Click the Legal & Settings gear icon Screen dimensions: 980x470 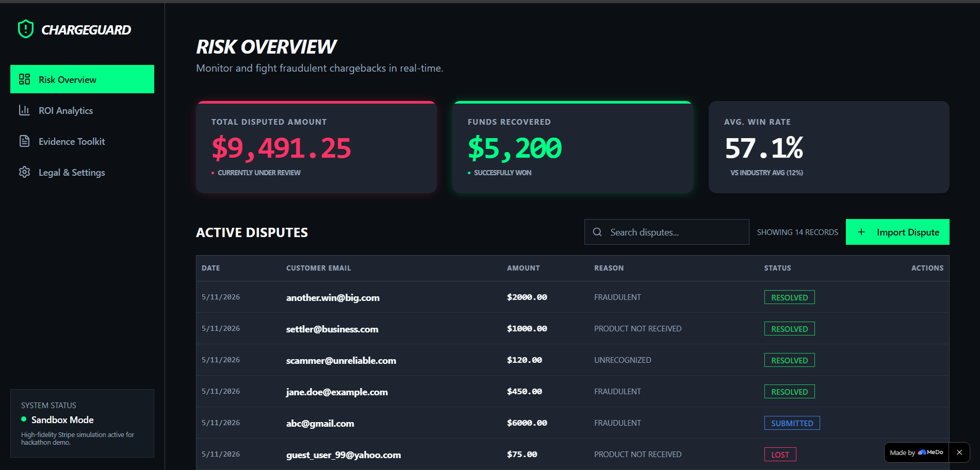point(24,172)
